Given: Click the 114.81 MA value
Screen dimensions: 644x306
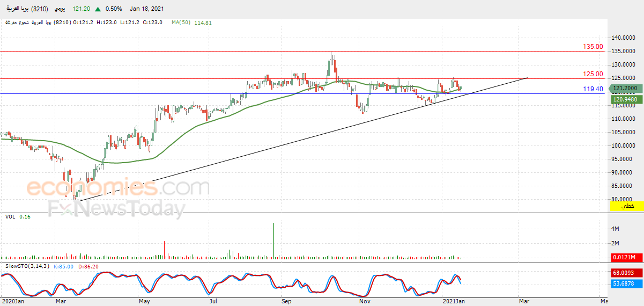Looking at the screenshot, I should point(203,23).
